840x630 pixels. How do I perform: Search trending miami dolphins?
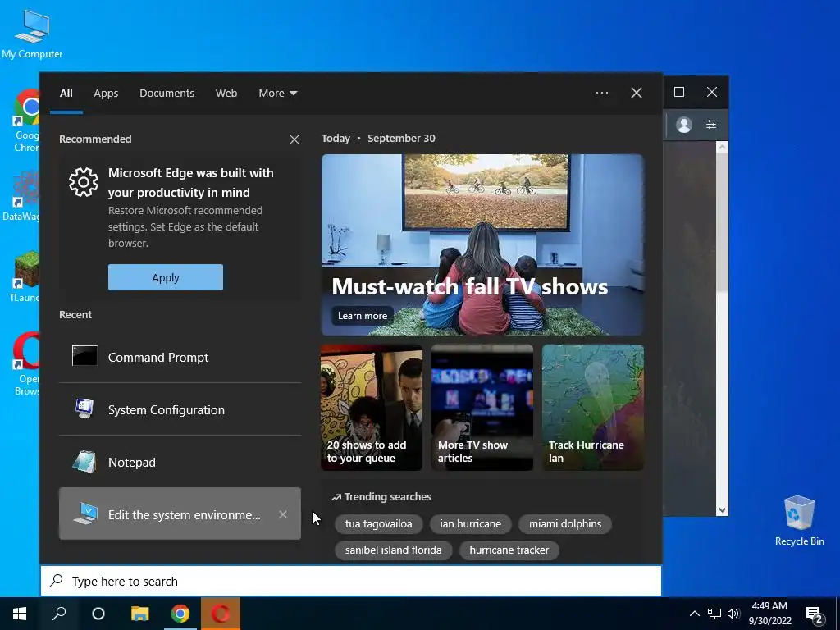[565, 524]
